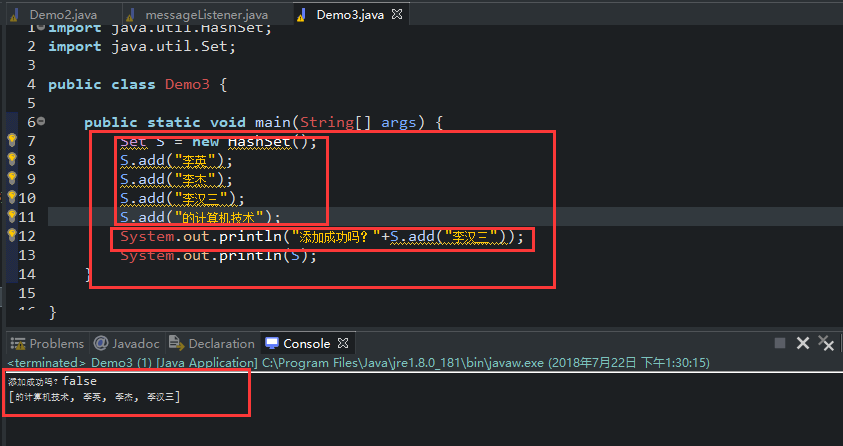Screen dimensions: 843x446
Task: Open the Problems view tab
Action: pos(47,343)
